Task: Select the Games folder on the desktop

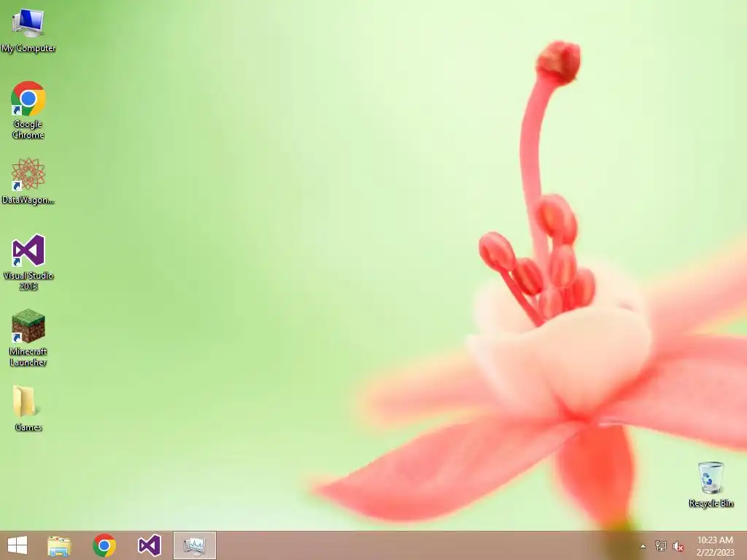Action: (28, 408)
